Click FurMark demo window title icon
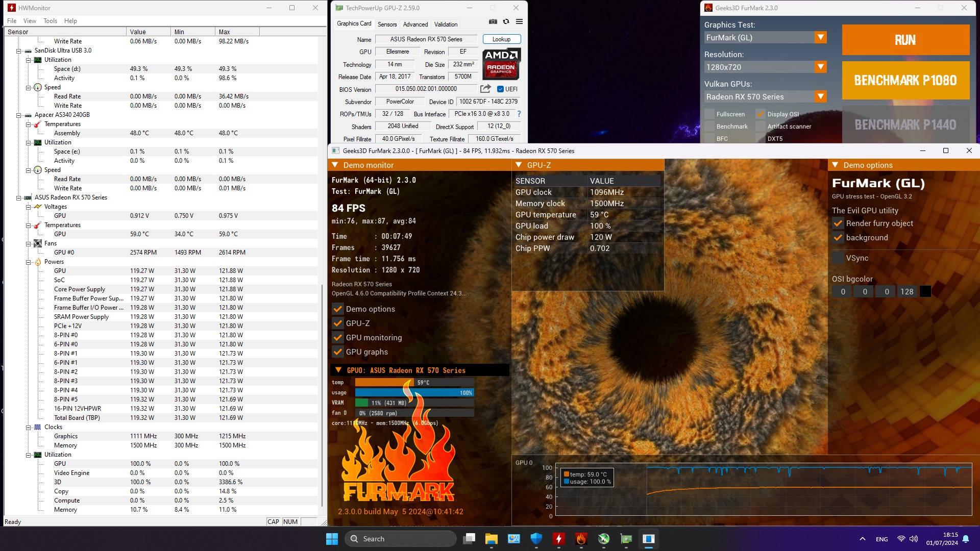 (335, 151)
